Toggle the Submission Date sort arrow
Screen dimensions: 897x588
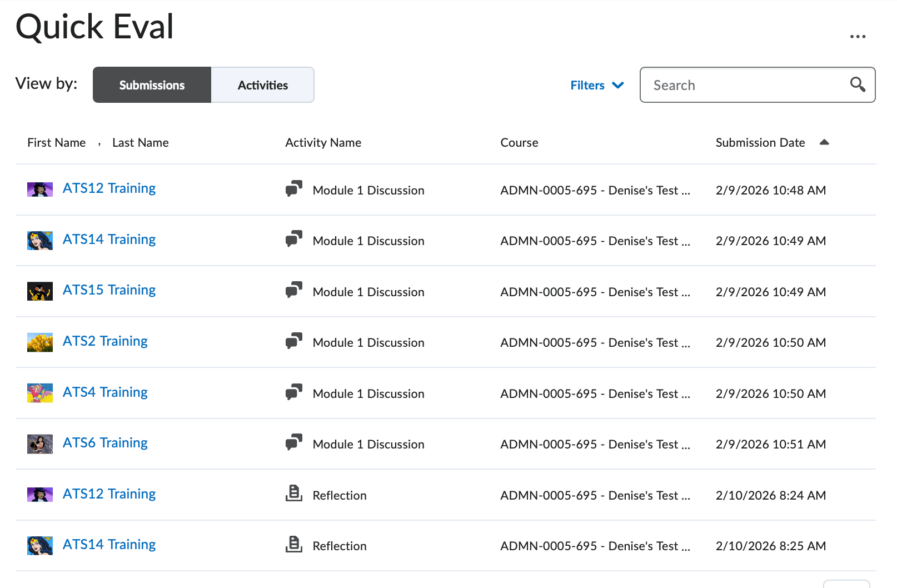[824, 142]
